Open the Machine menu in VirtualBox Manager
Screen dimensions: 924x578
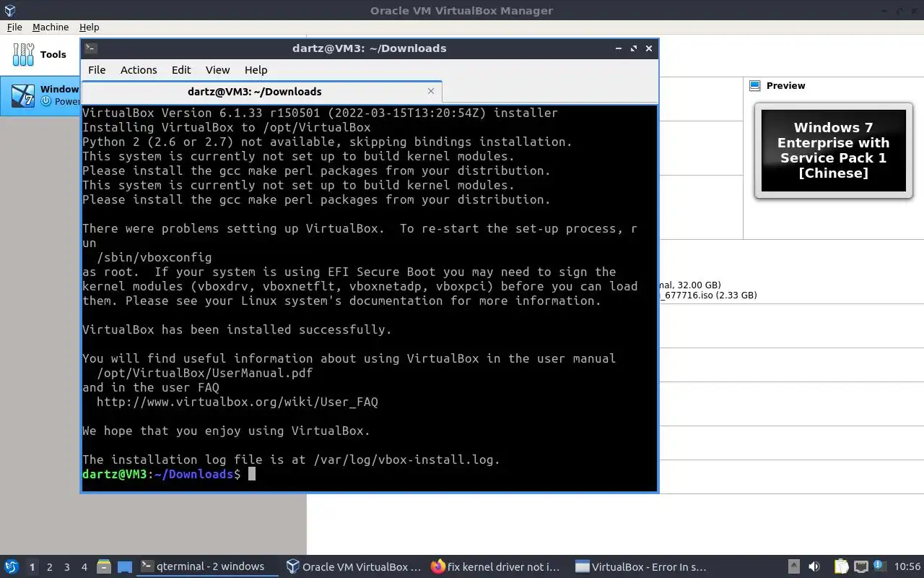pyautogui.click(x=51, y=27)
